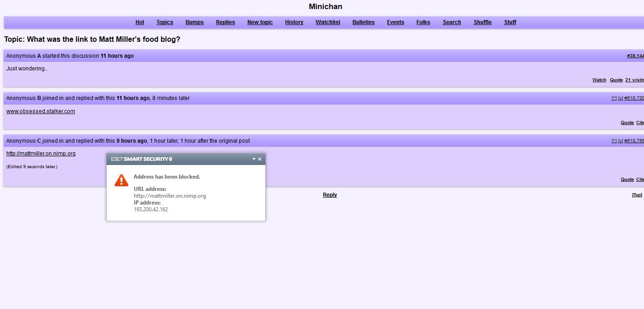
Task: Click the Shuffle navigation link
Action: coord(483,22)
